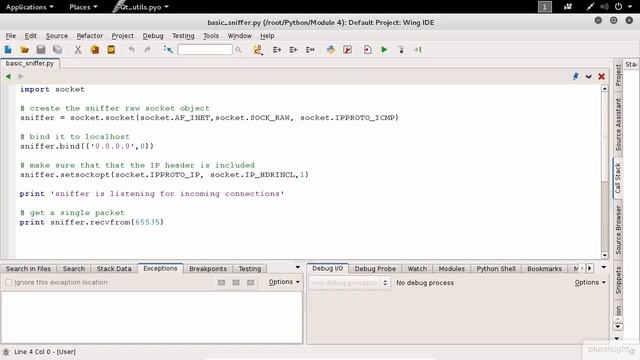
Task: Select the basic_sniffer.py editor tab
Action: pos(30,63)
